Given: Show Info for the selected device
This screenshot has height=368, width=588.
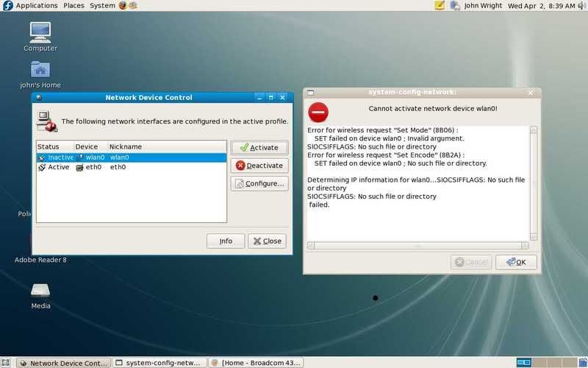Looking at the screenshot, I should (226, 241).
